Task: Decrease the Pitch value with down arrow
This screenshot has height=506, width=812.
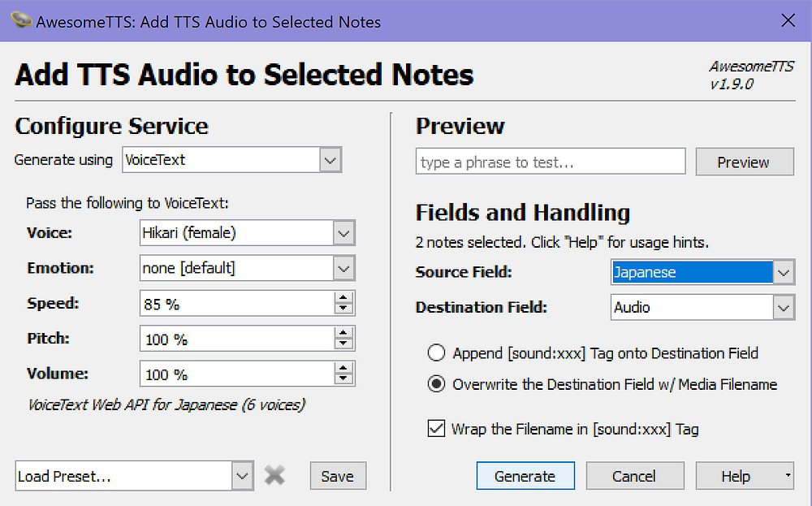Action: (x=343, y=344)
